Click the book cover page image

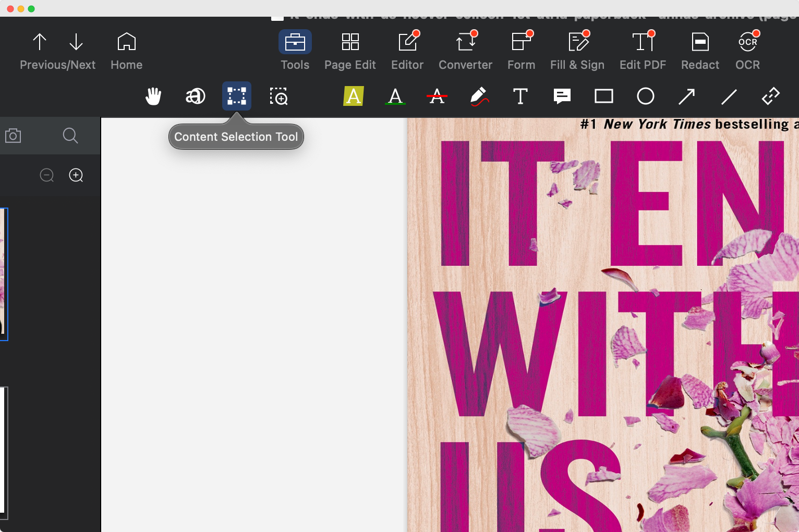tap(603, 325)
